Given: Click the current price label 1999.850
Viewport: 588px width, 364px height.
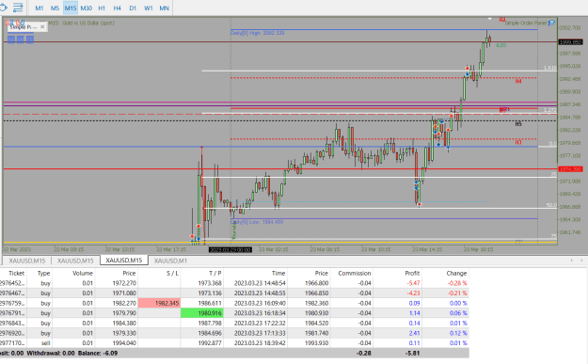Looking at the screenshot, I should (x=570, y=42).
